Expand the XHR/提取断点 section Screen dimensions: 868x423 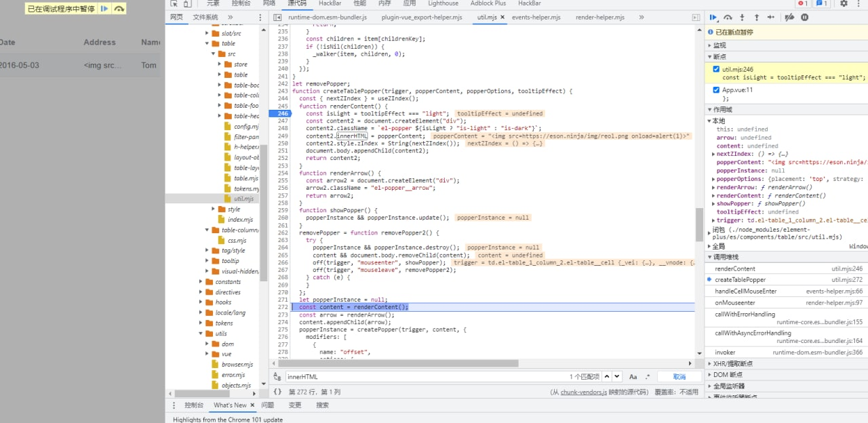[x=732, y=364]
